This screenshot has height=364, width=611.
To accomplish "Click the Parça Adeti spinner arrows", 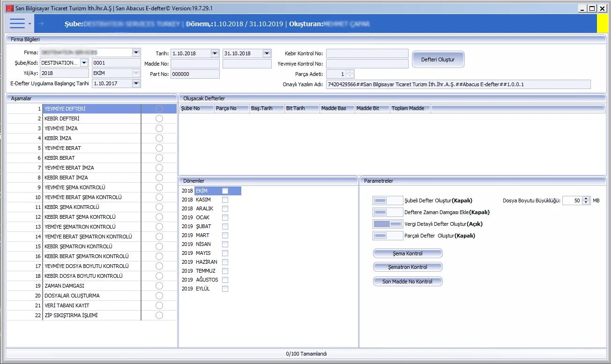I will click(x=350, y=74).
